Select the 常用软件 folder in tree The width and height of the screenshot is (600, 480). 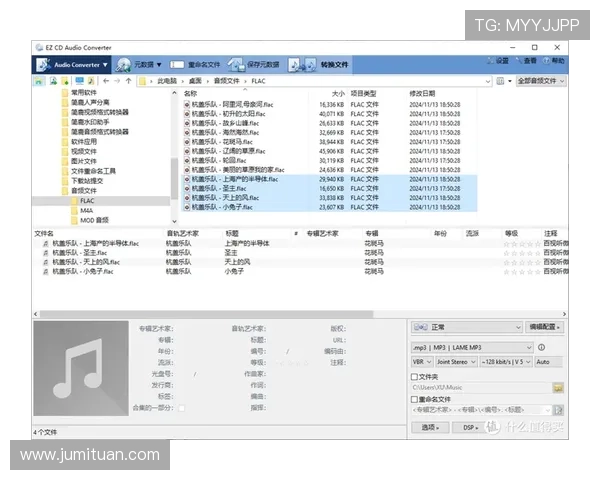click(x=80, y=93)
